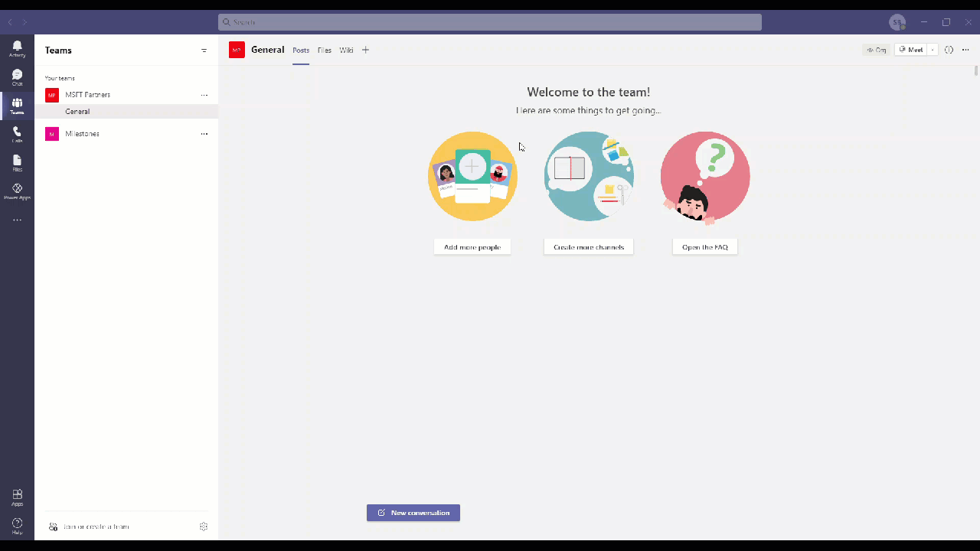Open channel more options ellipsis in header
Viewport: 980px width, 551px height.
pos(965,50)
